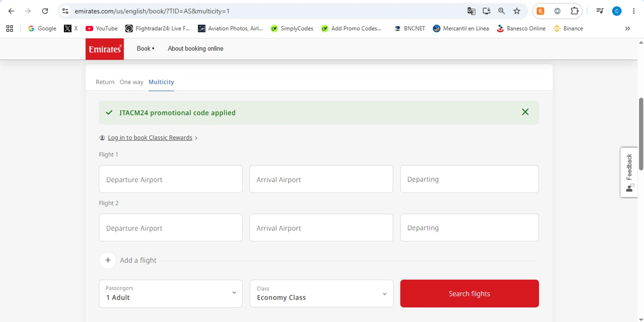Show more bookmarks via double chevron
Screen dimensions: 644x322
point(627,28)
